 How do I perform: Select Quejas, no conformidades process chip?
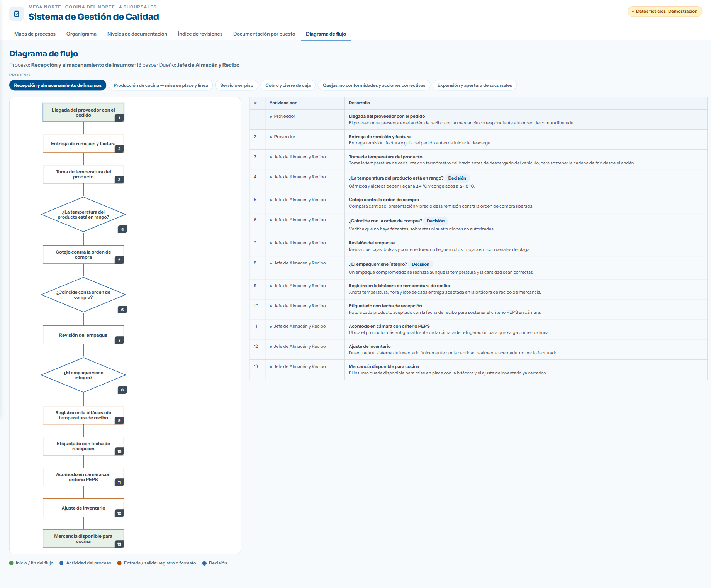[374, 85]
